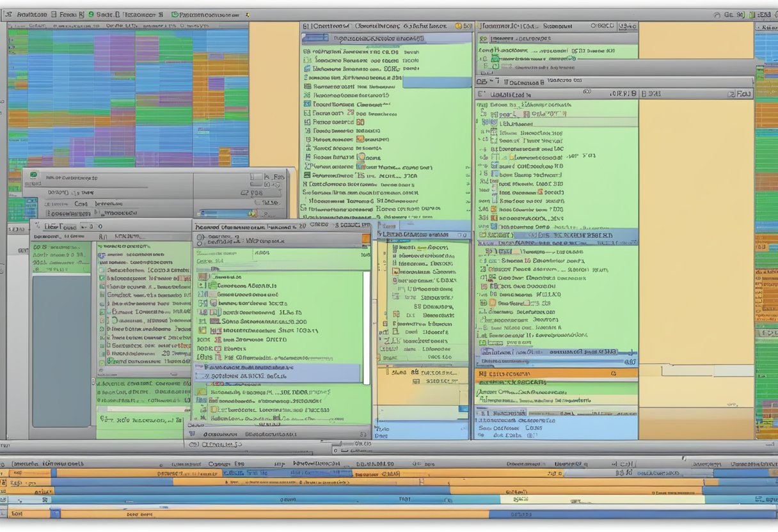Select the orange highlighted row in the right panel
This screenshot has height=532, width=778.
[x=557, y=373]
